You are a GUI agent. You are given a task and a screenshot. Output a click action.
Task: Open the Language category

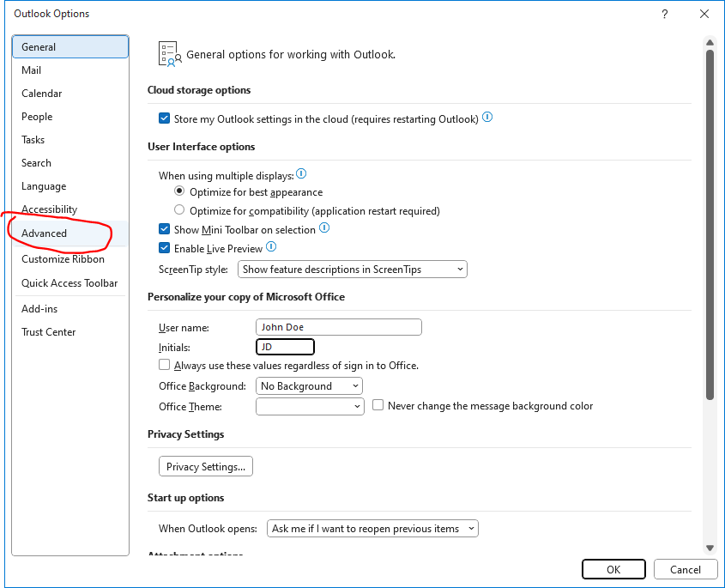tap(70, 186)
